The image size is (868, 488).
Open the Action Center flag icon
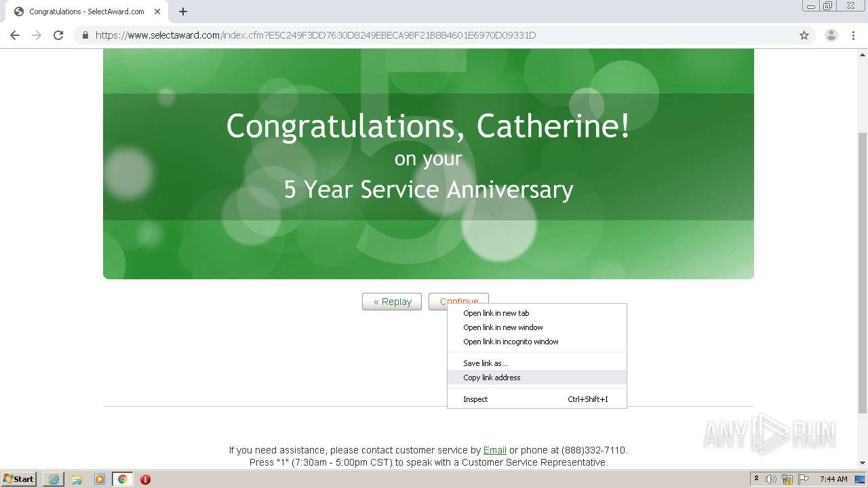pos(803,479)
